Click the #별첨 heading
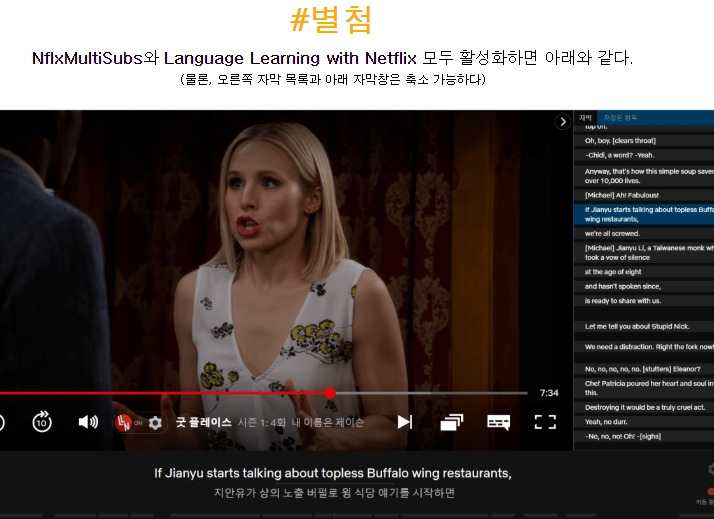 tap(331, 20)
